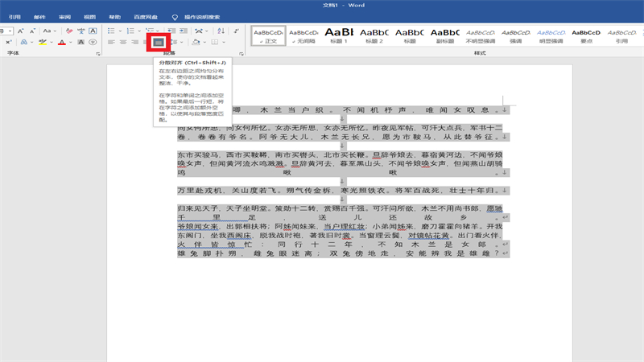Click the Decrease Font Size icon
Screen dimensions: 644x362
(32, 31)
